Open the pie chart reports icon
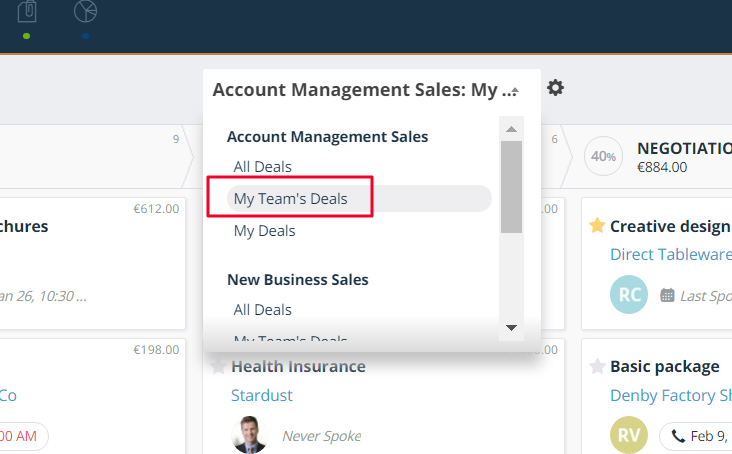The image size is (732, 454). click(85, 11)
